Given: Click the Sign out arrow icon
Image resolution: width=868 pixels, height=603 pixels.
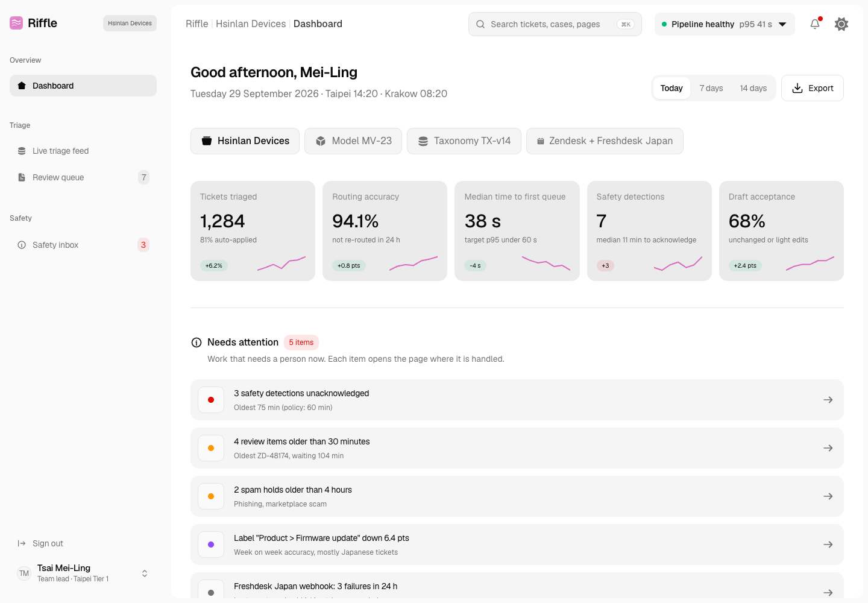Looking at the screenshot, I should pos(22,543).
